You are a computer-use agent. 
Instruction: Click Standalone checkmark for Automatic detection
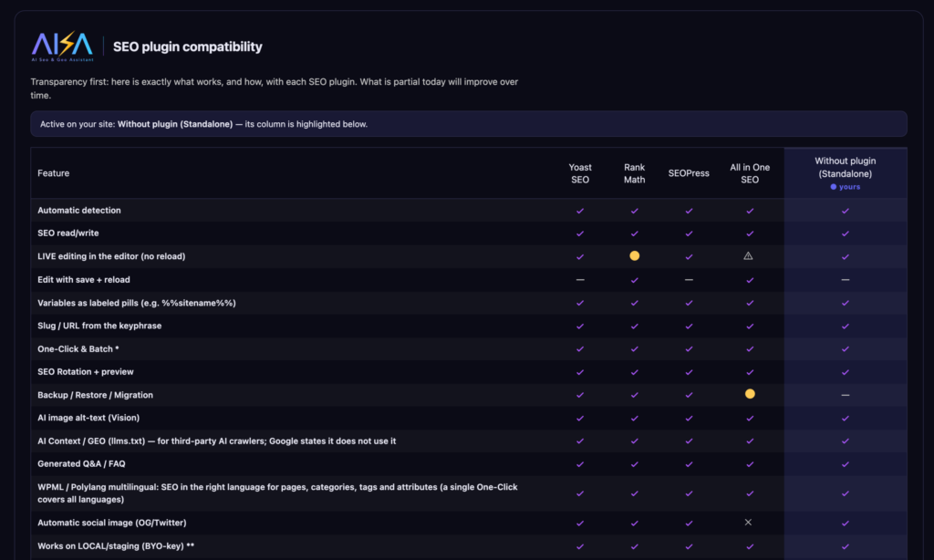click(x=846, y=211)
